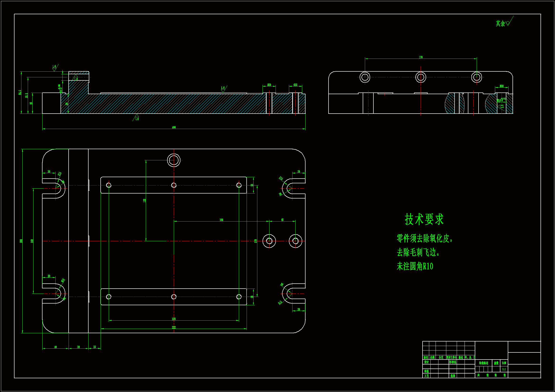Screen dimensions: 555x392
Task: Click the 未注圆角R10 note
Action: click(415, 266)
